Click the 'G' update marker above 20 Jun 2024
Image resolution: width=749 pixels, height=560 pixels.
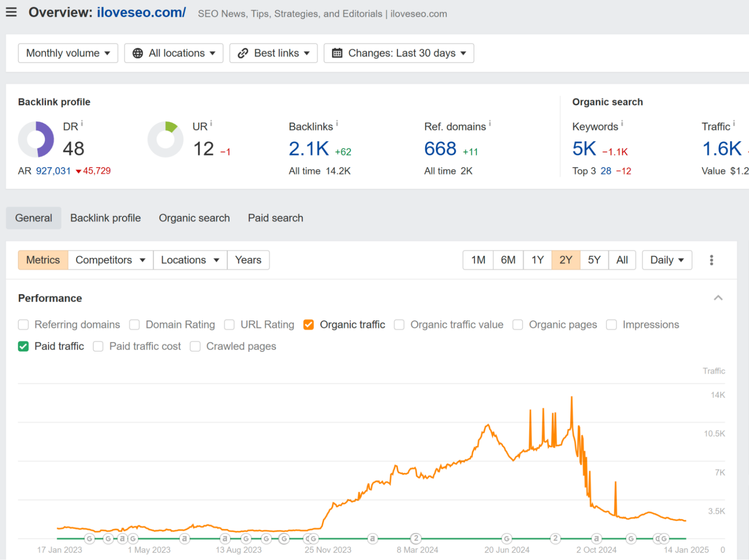pyautogui.click(x=506, y=539)
